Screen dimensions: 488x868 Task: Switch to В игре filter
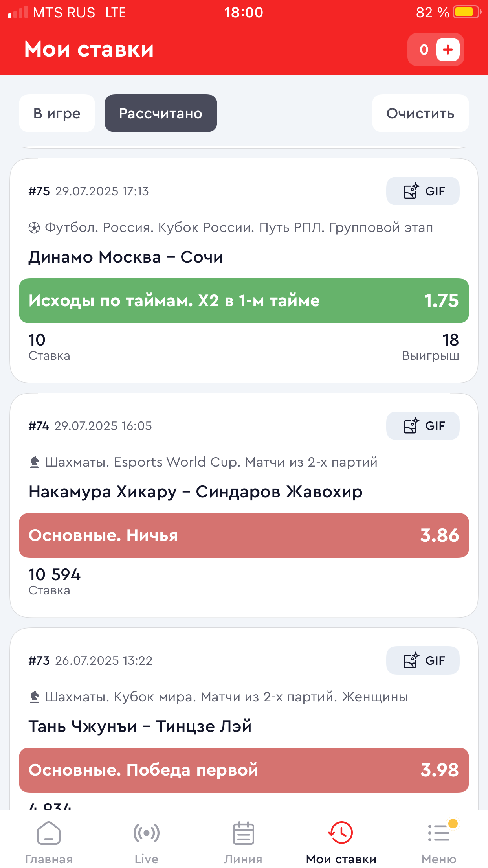click(57, 113)
